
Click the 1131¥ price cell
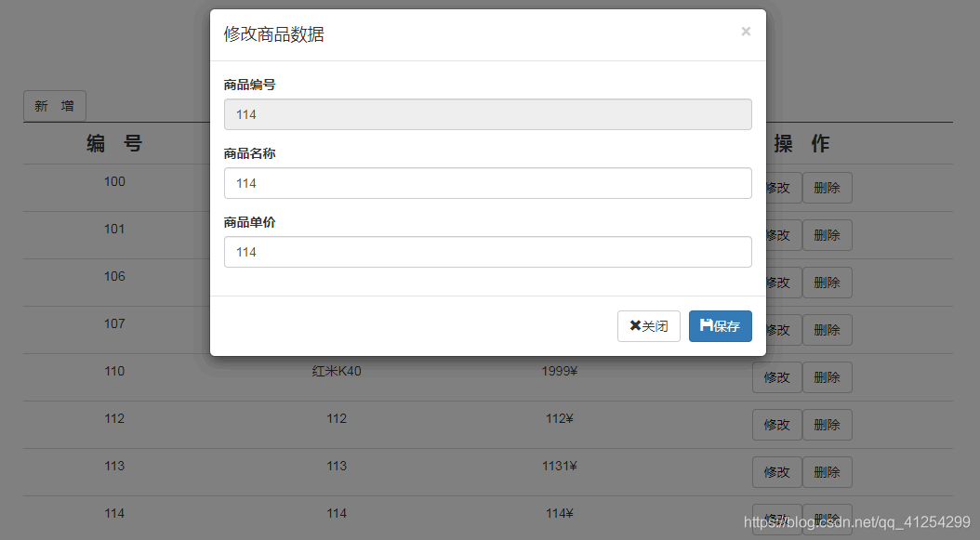click(560, 467)
